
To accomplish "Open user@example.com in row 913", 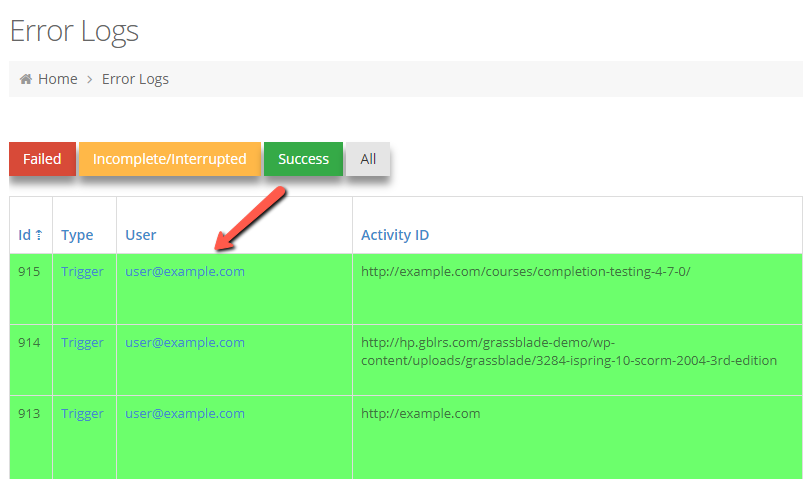I will pos(185,414).
